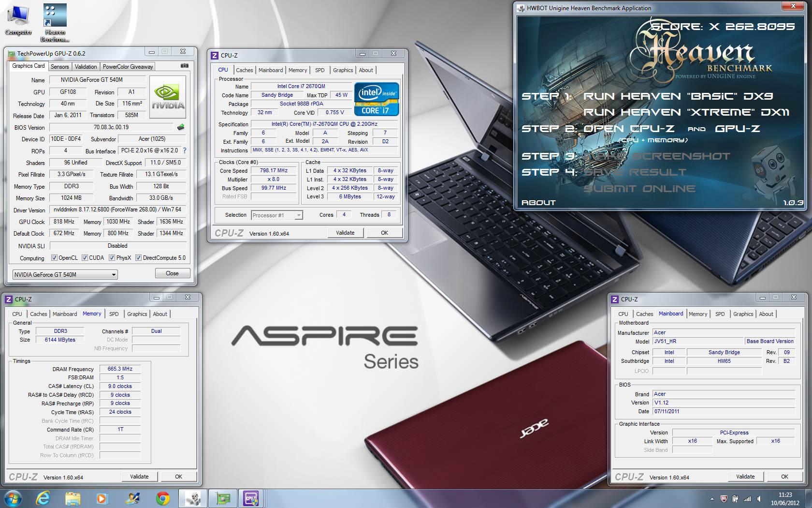Click the power battery tray icon
The height and width of the screenshot is (508, 812).
coord(735,499)
